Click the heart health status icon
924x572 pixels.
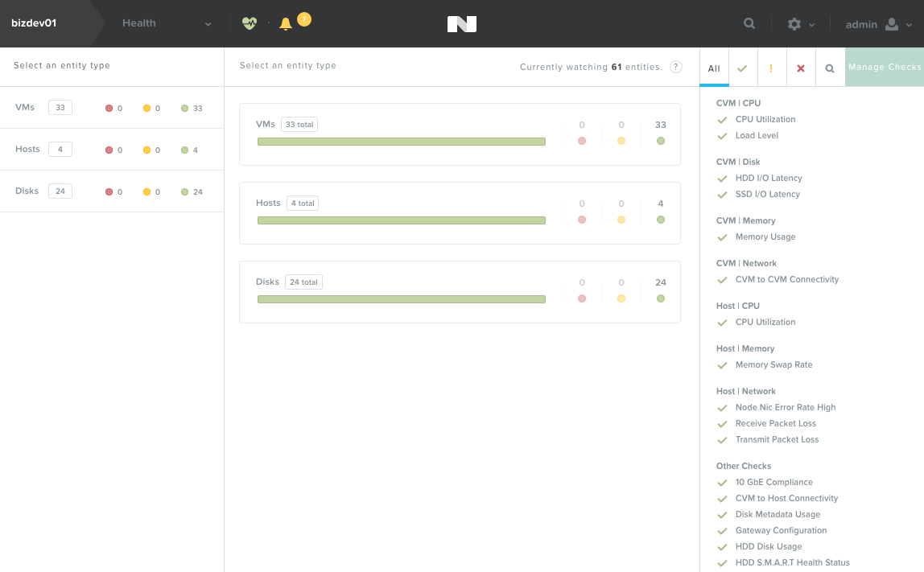(250, 23)
